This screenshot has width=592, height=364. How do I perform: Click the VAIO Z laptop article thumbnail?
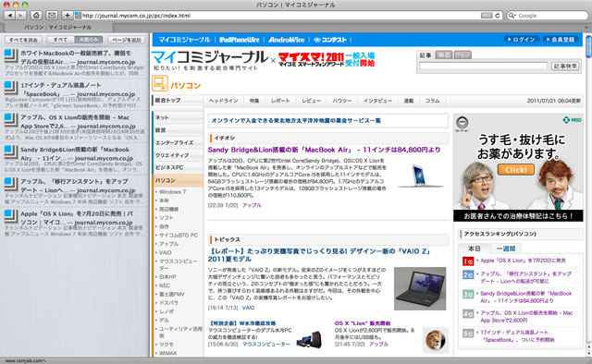click(420, 288)
